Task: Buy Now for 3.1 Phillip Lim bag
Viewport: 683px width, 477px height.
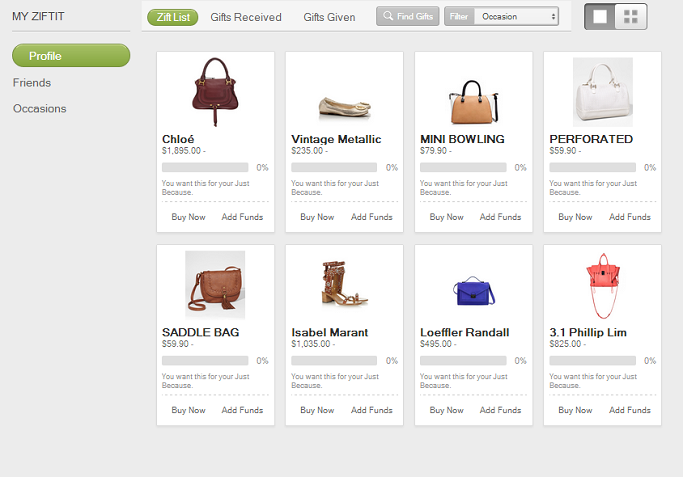Action: (x=575, y=410)
